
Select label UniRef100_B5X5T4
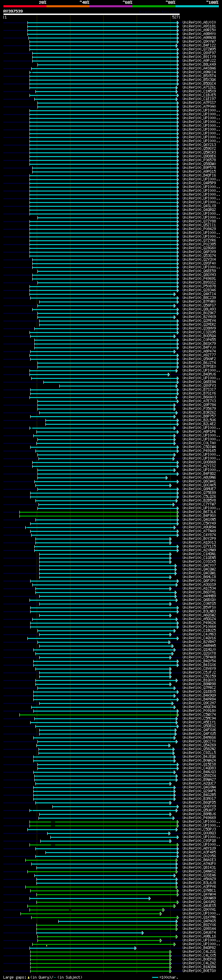pyautogui.click(x=199, y=76)
